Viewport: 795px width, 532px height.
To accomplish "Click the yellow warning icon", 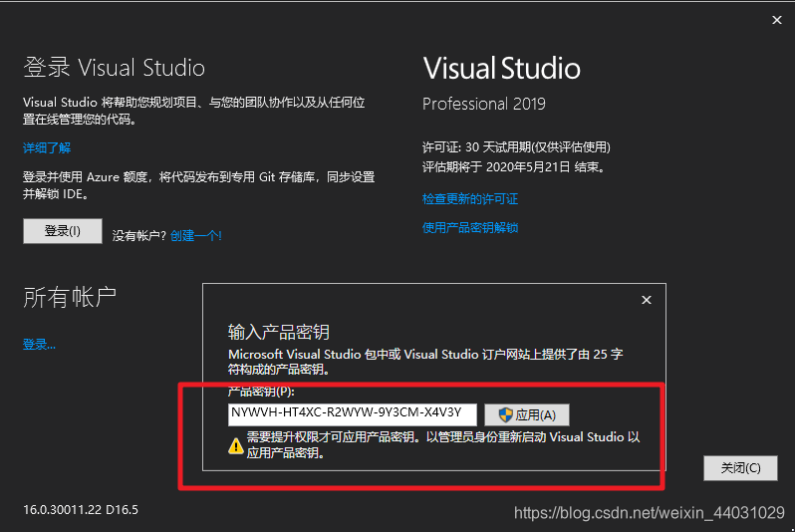I will tap(236, 445).
